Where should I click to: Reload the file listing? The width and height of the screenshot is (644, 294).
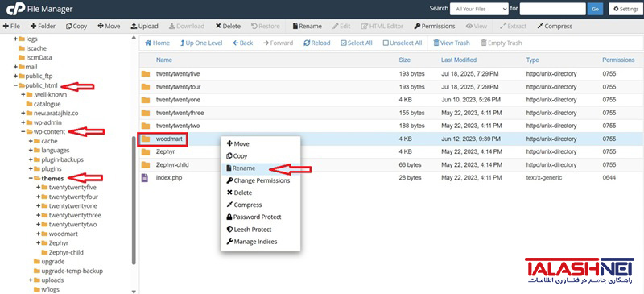pyautogui.click(x=316, y=43)
